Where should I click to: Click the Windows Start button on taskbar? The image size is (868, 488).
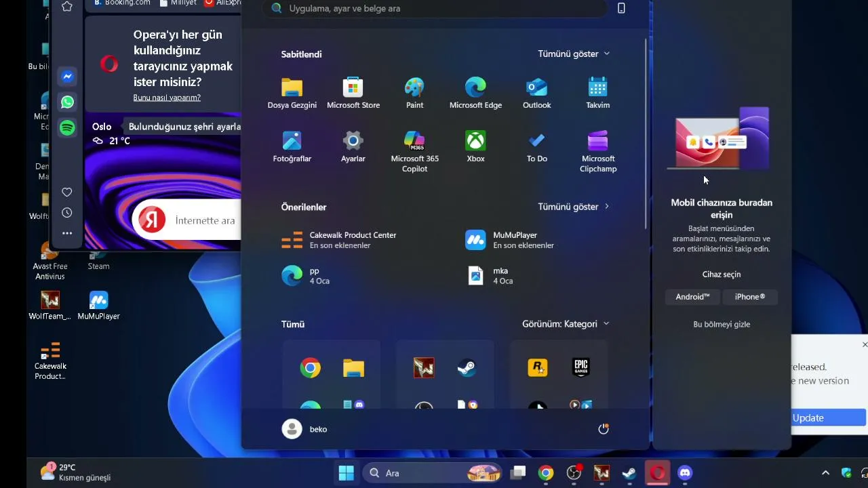click(346, 473)
